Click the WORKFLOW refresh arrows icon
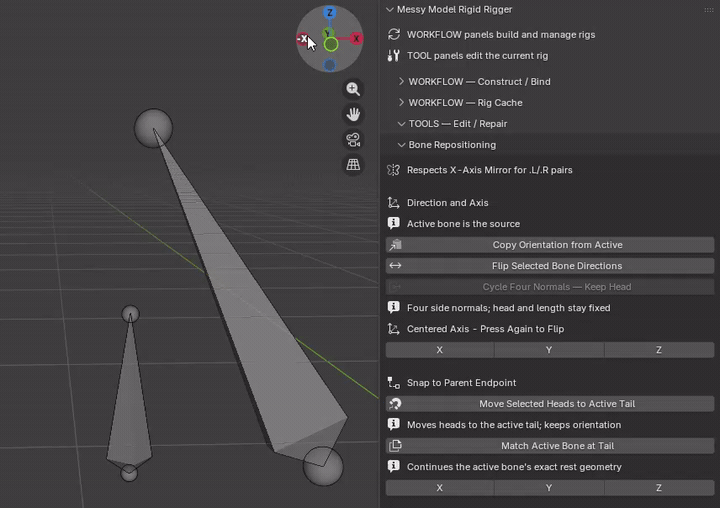This screenshot has height=508, width=720. pyautogui.click(x=394, y=34)
